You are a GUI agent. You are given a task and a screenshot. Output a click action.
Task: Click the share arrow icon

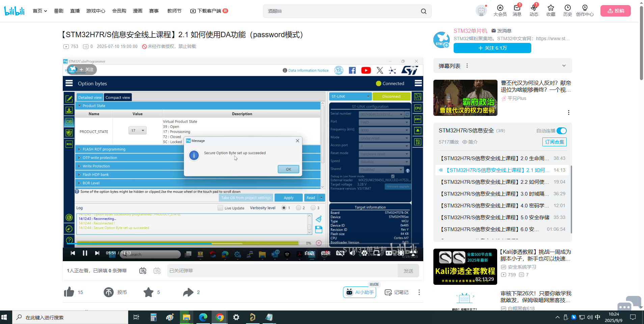pos(188,292)
